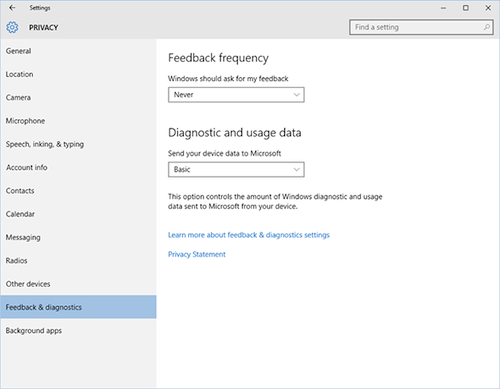
Task: Click the back arrow in title bar
Action: 12,8
